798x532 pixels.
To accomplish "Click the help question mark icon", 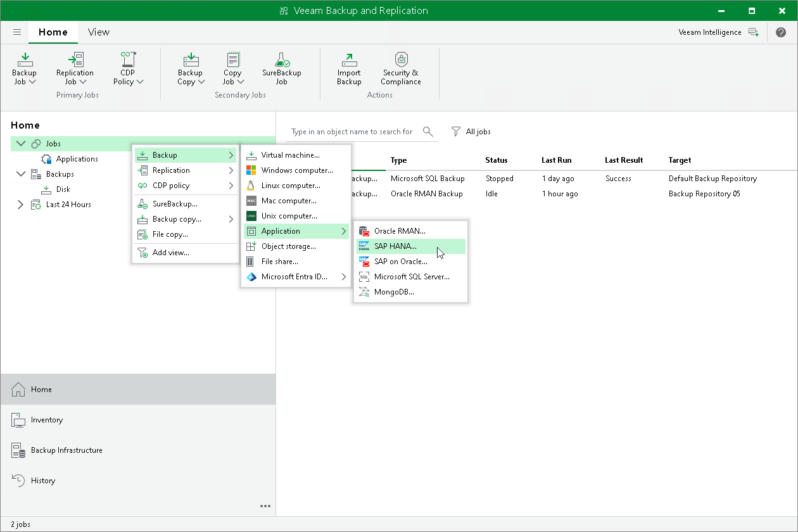I will point(781,32).
